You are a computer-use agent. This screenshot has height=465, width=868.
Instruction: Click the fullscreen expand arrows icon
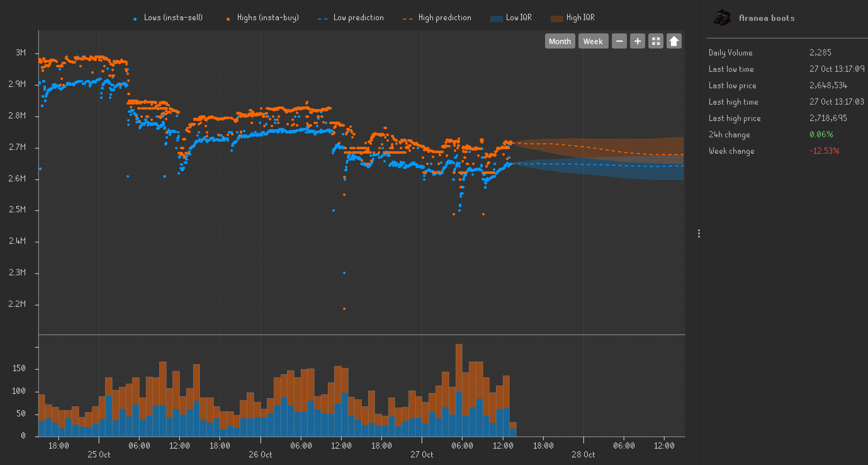pos(656,41)
